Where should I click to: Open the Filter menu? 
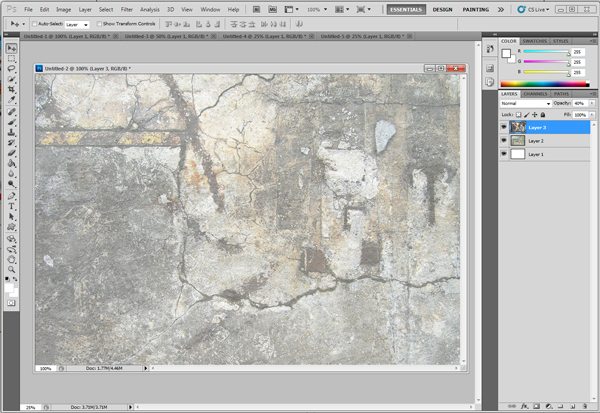click(126, 9)
